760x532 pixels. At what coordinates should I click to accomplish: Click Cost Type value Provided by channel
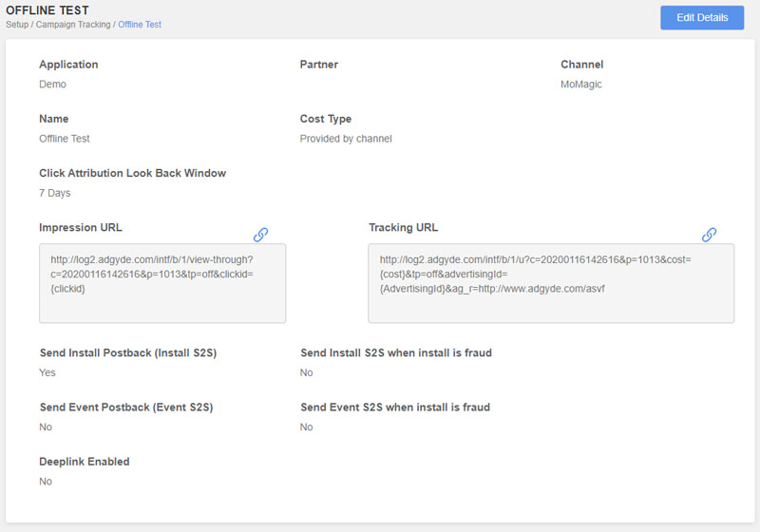click(x=346, y=139)
